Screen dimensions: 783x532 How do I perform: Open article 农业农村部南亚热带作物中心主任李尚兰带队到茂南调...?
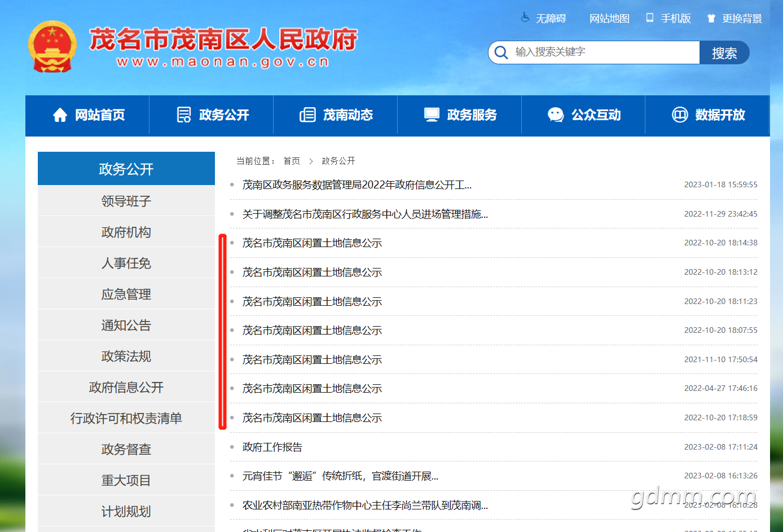point(365,505)
